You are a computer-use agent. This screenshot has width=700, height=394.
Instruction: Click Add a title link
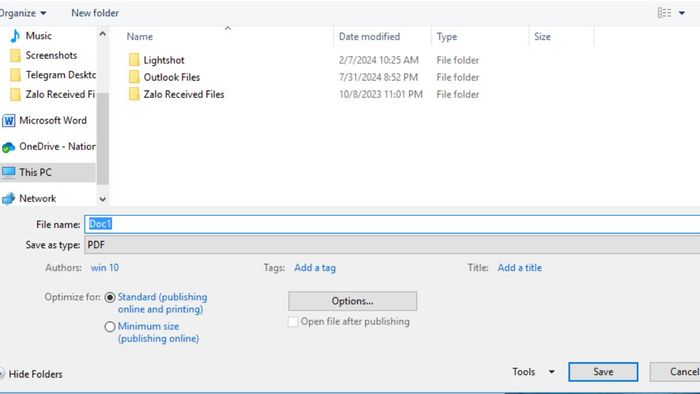click(520, 268)
